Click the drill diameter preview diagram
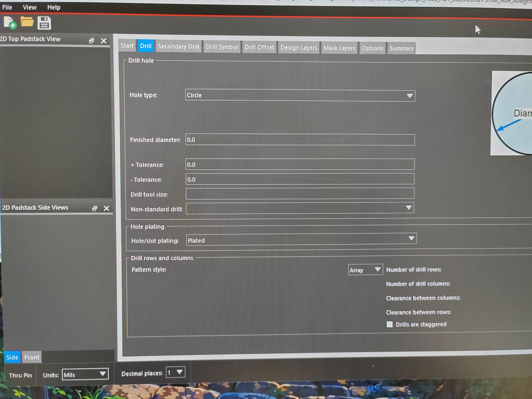532x399 pixels. click(511, 113)
